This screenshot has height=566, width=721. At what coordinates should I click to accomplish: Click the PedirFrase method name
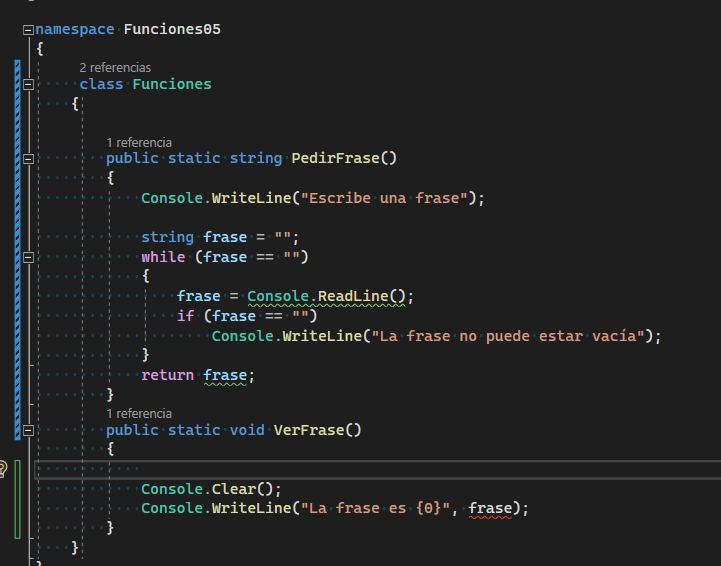coord(335,158)
